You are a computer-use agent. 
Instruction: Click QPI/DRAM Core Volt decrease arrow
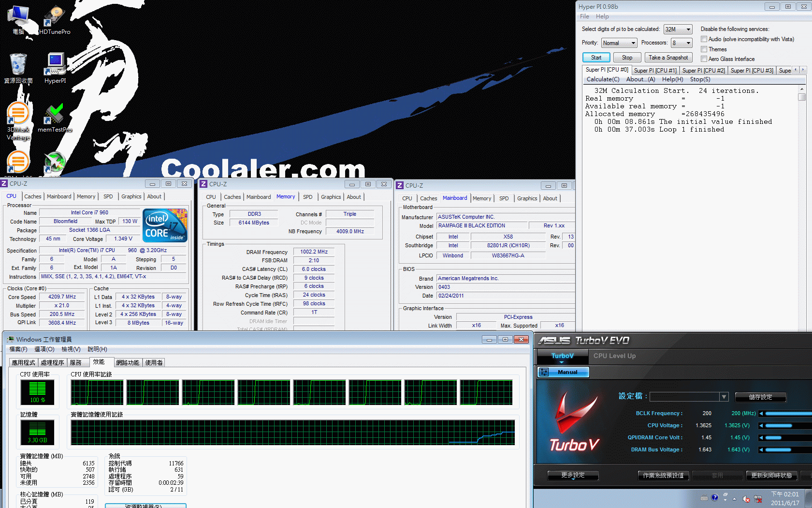[x=761, y=437]
